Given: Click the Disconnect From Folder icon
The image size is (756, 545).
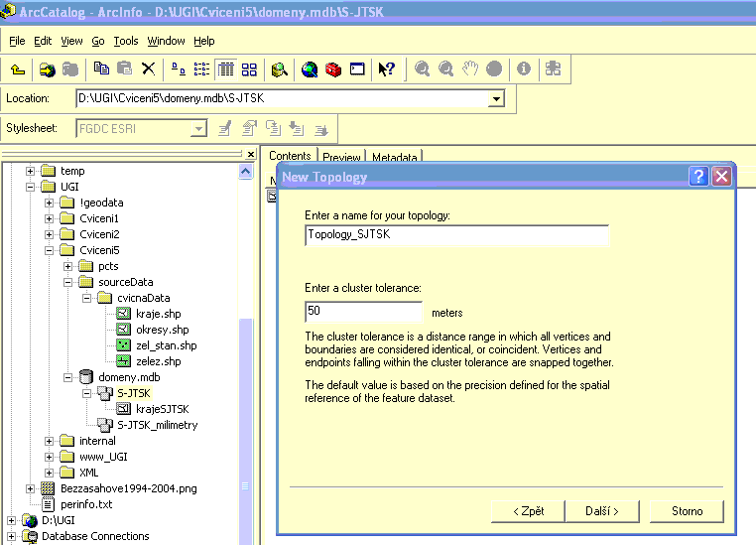Looking at the screenshot, I should point(70,69).
